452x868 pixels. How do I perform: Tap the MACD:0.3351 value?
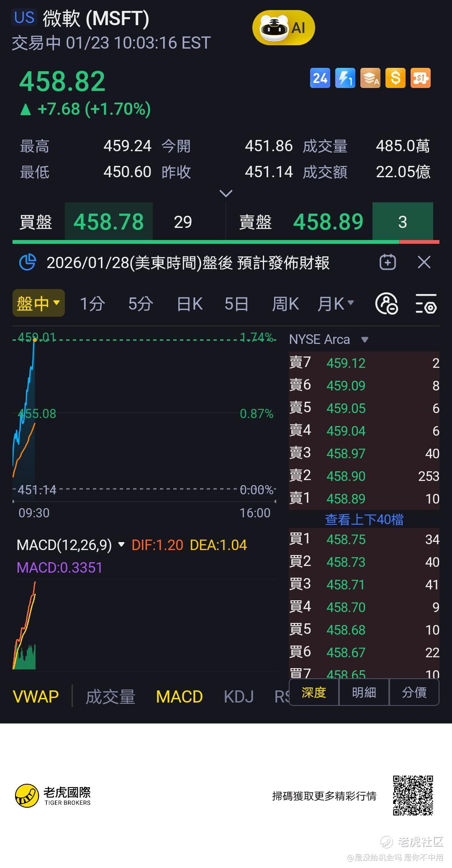point(59,568)
